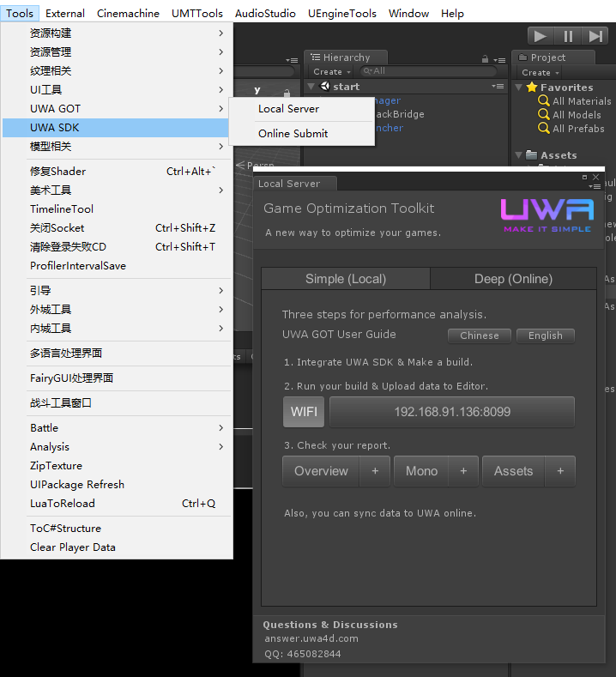The width and height of the screenshot is (616, 677).
Task: Click the UWA logo image
Action: point(547,215)
